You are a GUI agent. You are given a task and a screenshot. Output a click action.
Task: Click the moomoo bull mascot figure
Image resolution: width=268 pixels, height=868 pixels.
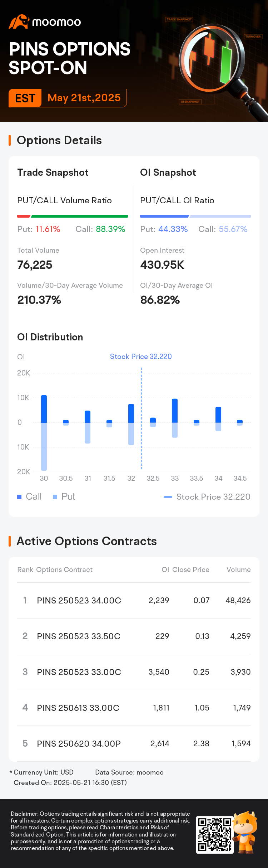point(245,832)
